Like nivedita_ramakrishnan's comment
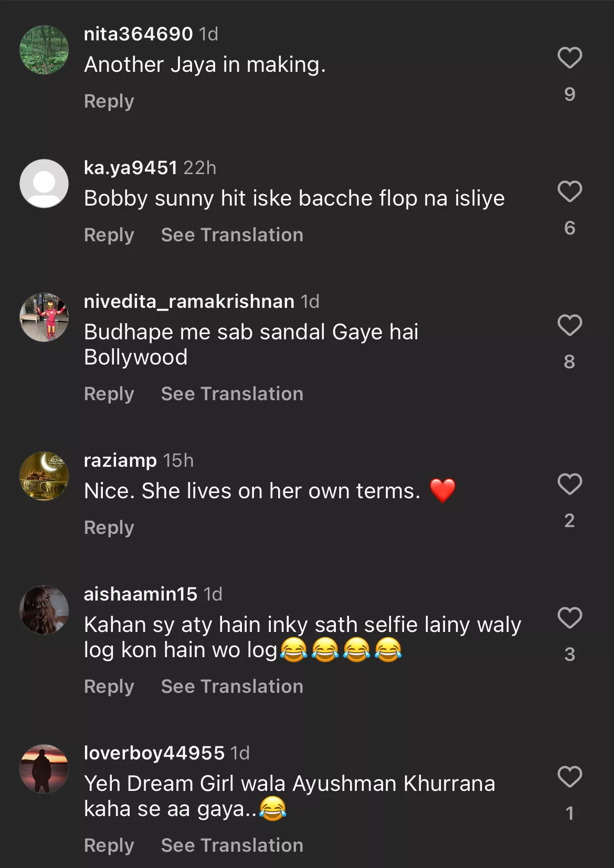Screen dimensions: 614x868 click(x=569, y=325)
